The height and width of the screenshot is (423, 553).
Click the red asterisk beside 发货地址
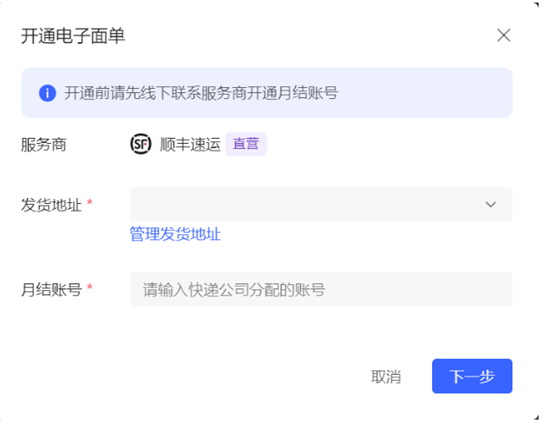pyautogui.click(x=90, y=202)
